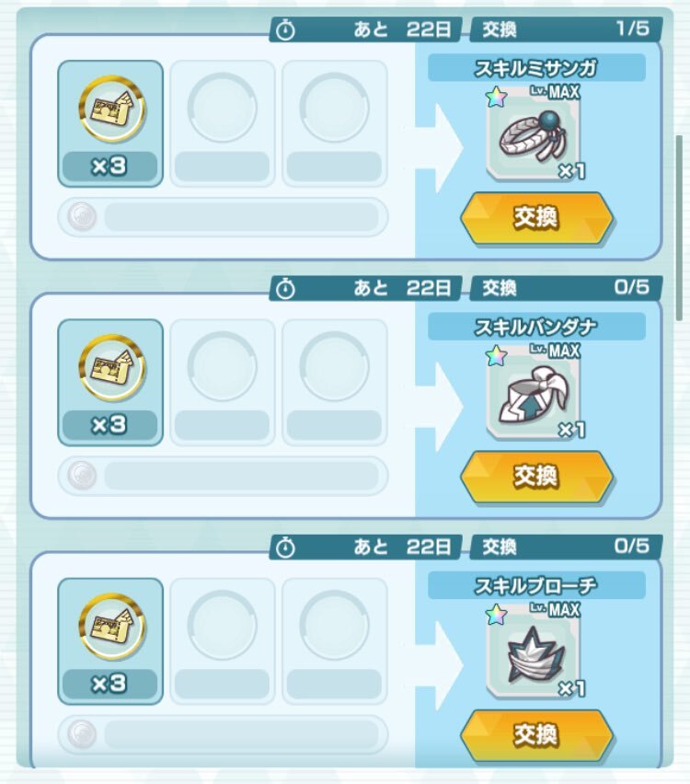Tap the rainbow star badge on スキルブローチ

tap(497, 615)
